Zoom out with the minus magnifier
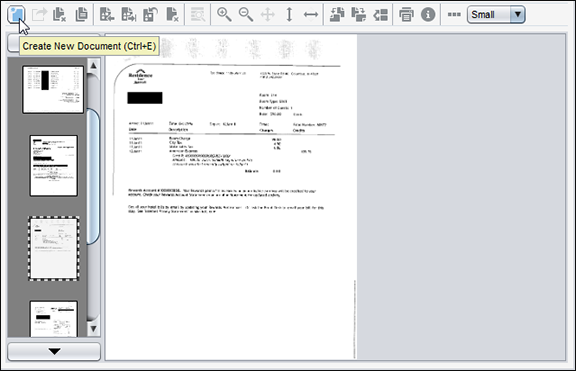This screenshot has height=371, width=576. click(x=245, y=15)
